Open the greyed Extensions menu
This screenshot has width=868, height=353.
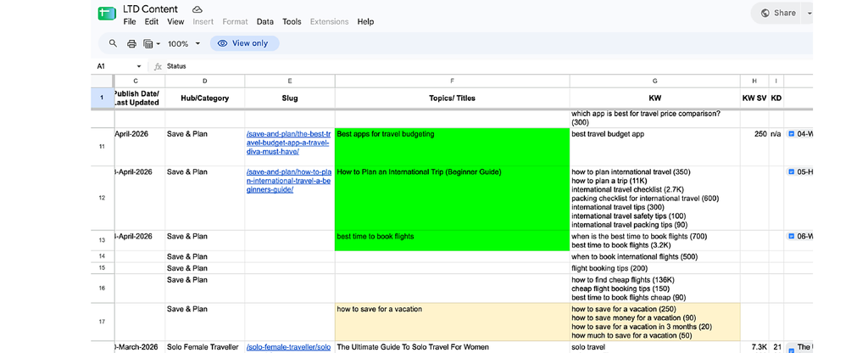coord(330,21)
